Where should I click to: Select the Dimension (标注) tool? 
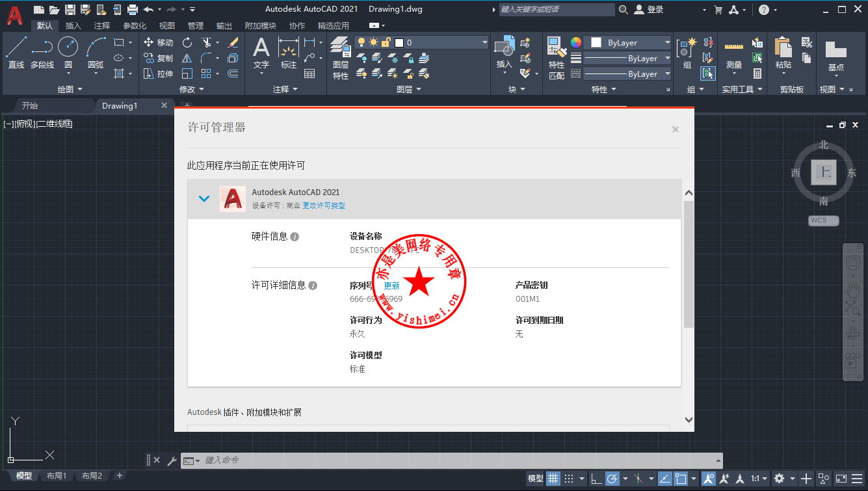pos(289,52)
